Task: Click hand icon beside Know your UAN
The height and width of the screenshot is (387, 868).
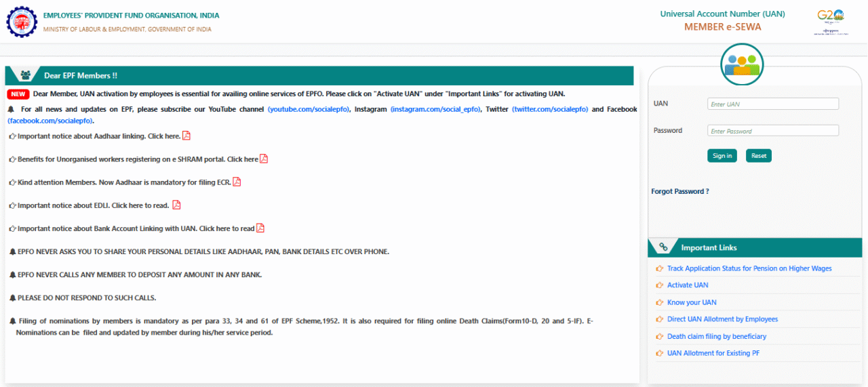Action: click(660, 302)
